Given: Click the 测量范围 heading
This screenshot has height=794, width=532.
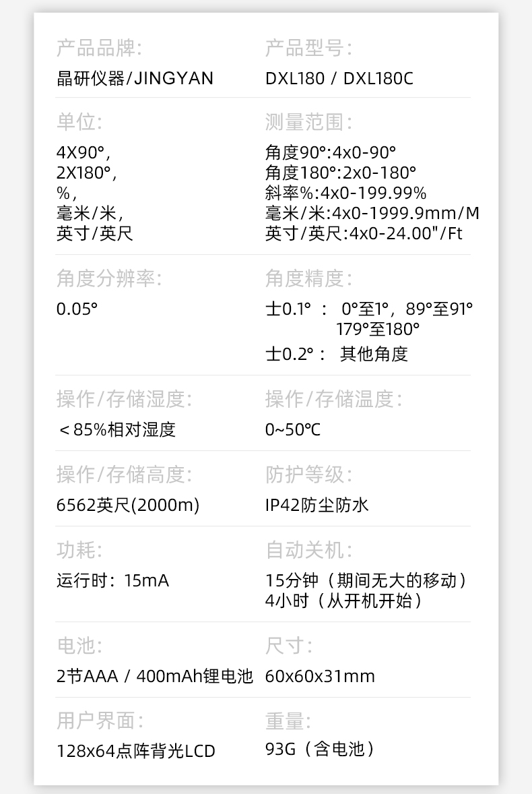Looking at the screenshot, I should [308, 123].
